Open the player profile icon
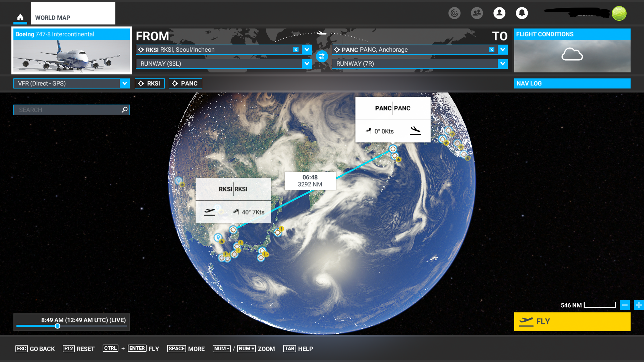This screenshot has height=362, width=644. (x=499, y=13)
